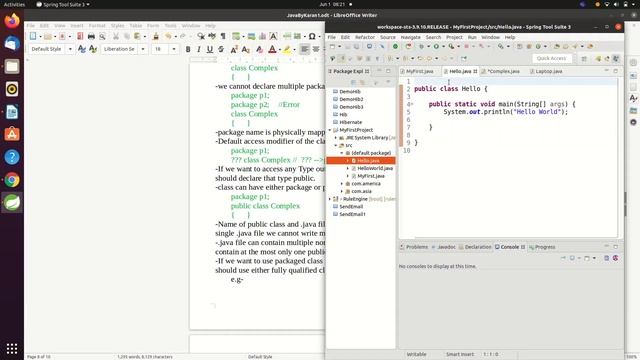Toggle Italic formatting in LibreOffice Writer
The image size is (640, 360).
199,49
